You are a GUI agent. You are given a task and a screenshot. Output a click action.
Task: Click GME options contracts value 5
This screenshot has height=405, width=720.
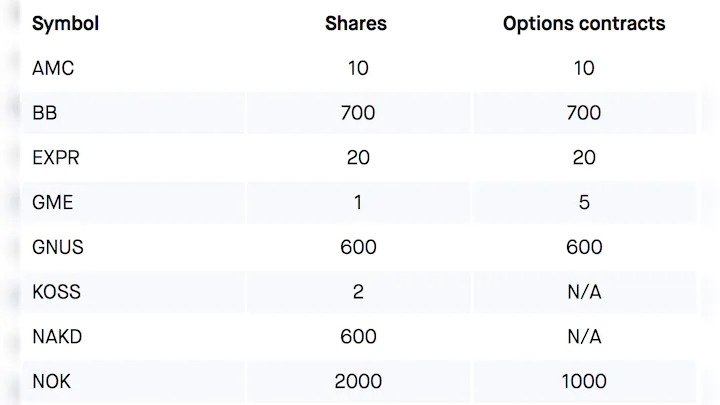(584, 202)
